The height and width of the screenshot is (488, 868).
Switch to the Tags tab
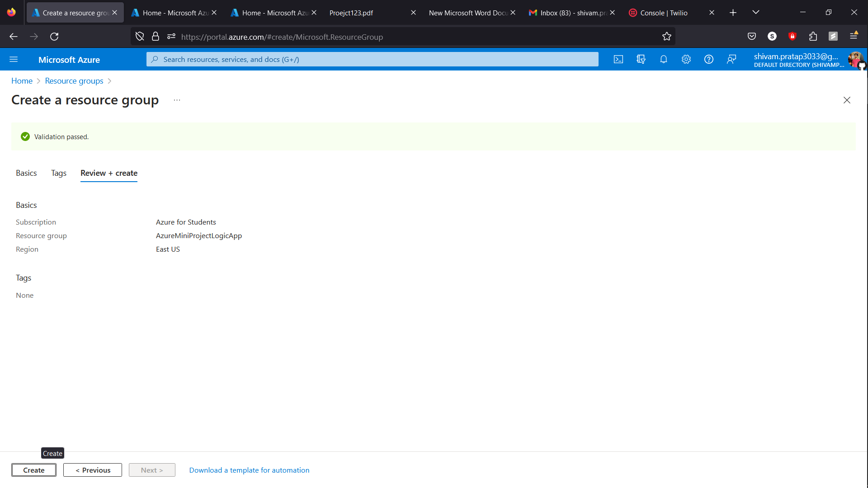click(x=58, y=173)
